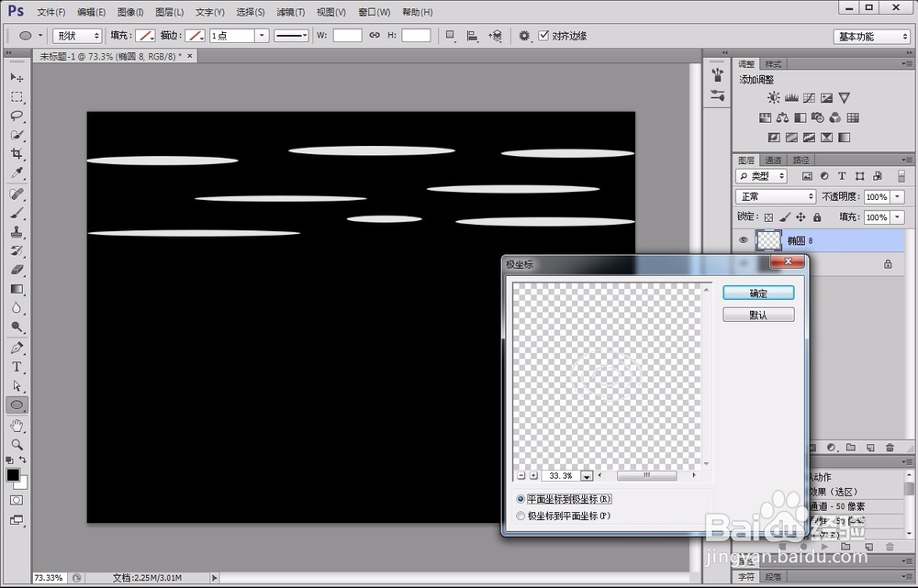
Task: Toggle lock image pixels brush icon
Action: coord(785,217)
